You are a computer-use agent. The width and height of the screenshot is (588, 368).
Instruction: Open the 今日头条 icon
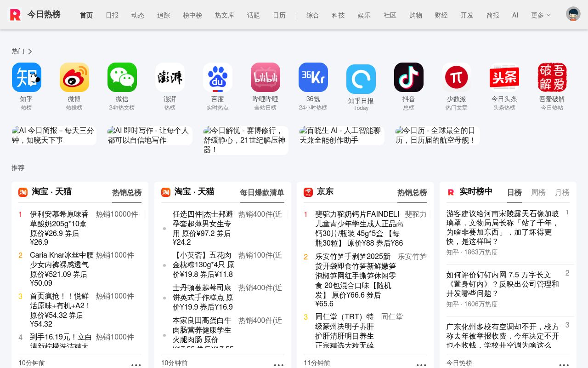[x=504, y=77]
